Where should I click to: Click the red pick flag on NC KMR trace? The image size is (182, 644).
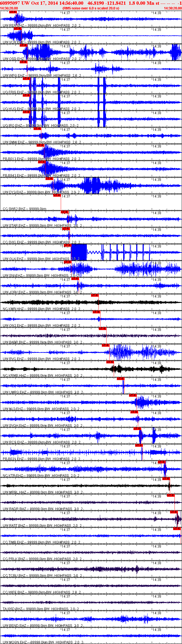pos(95,295)
